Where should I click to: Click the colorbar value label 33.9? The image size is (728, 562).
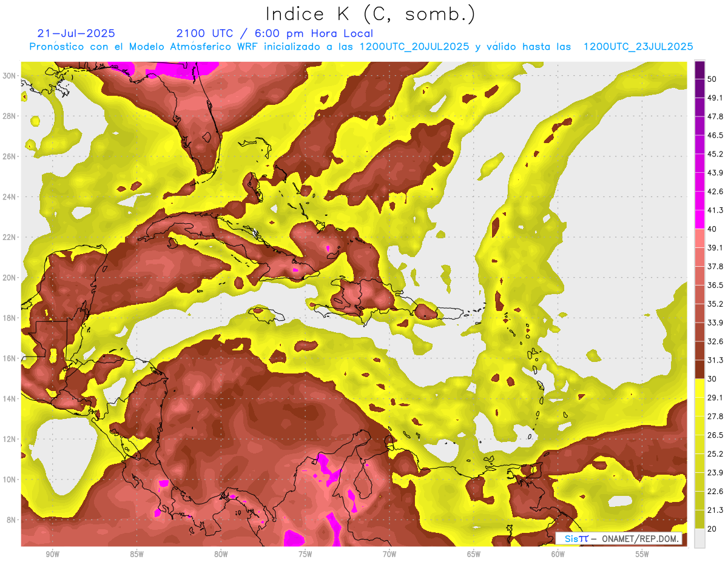(x=715, y=323)
